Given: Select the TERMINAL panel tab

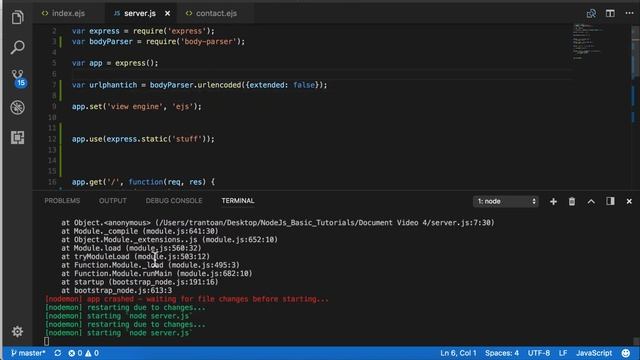Looking at the screenshot, I should pyautogui.click(x=238, y=201).
